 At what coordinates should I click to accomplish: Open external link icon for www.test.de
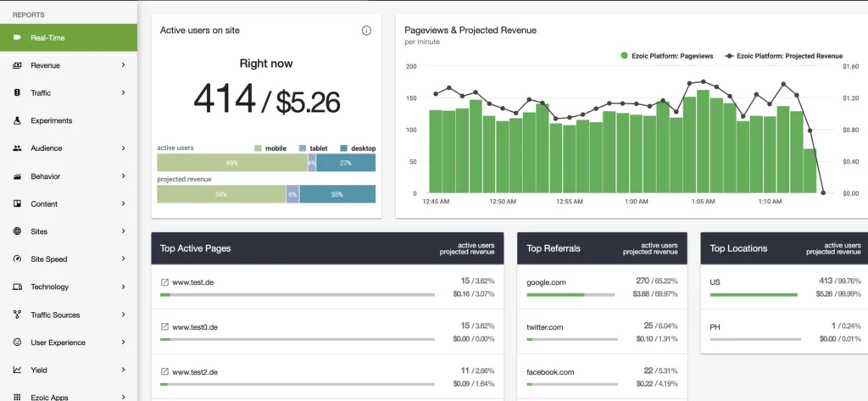click(164, 281)
